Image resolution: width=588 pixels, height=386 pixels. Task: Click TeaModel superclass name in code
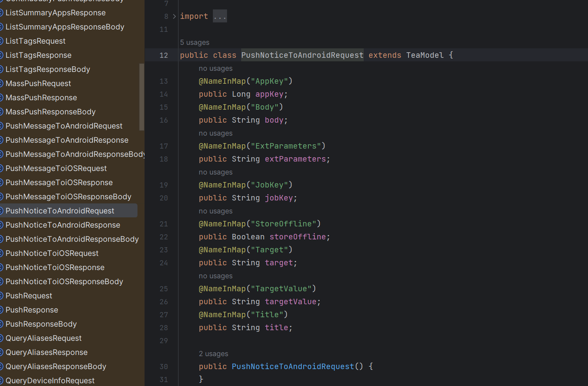[425, 55]
